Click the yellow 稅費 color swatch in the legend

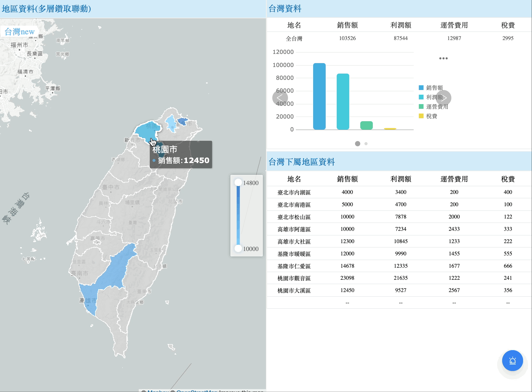(x=421, y=116)
